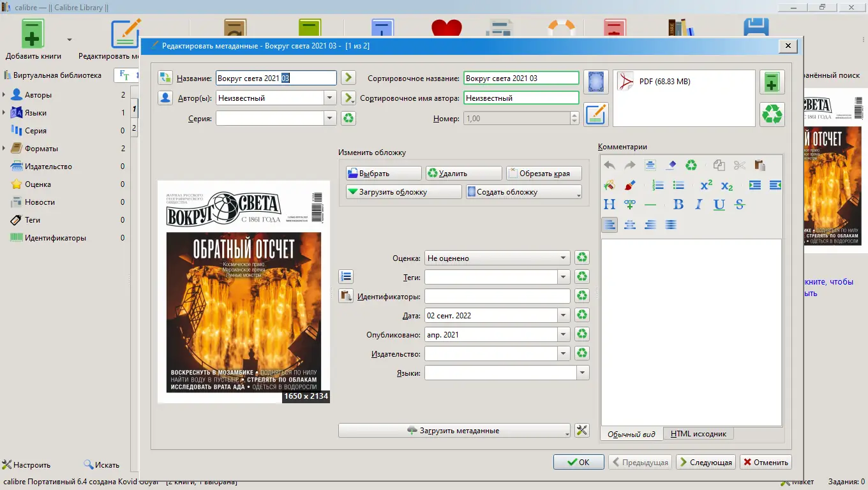Clear the tags field
868x490 pixels.
581,277
